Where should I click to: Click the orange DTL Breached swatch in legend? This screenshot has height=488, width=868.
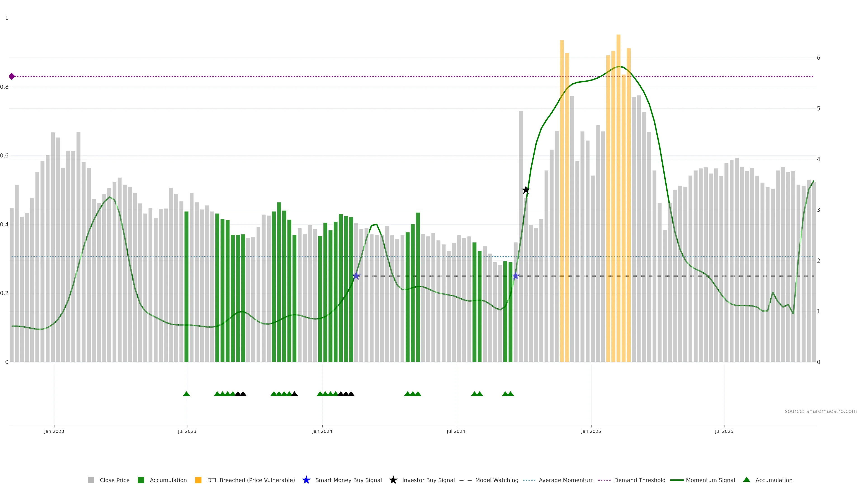click(198, 480)
